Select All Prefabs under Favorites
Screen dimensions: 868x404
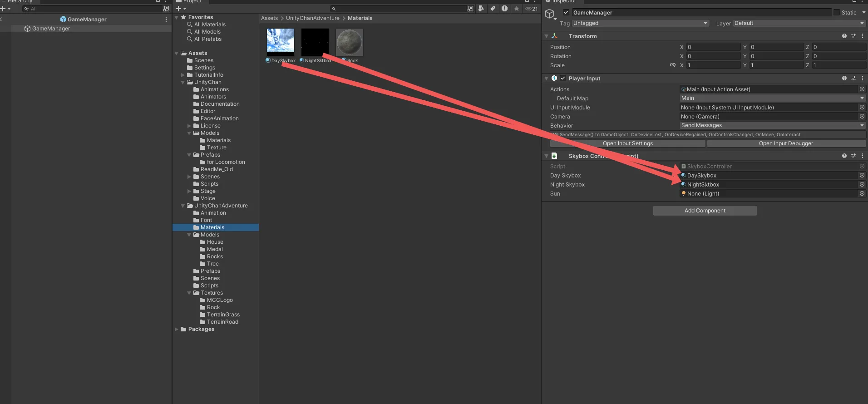point(207,39)
